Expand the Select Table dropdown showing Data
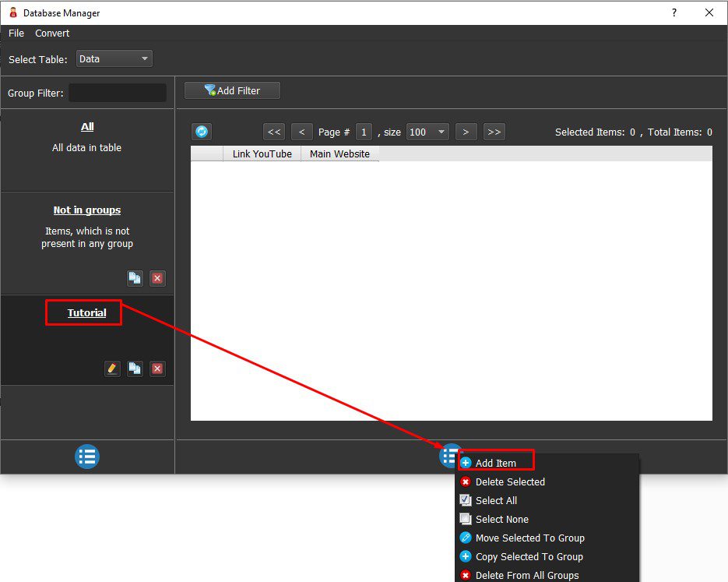The width and height of the screenshot is (728, 582). coord(114,59)
